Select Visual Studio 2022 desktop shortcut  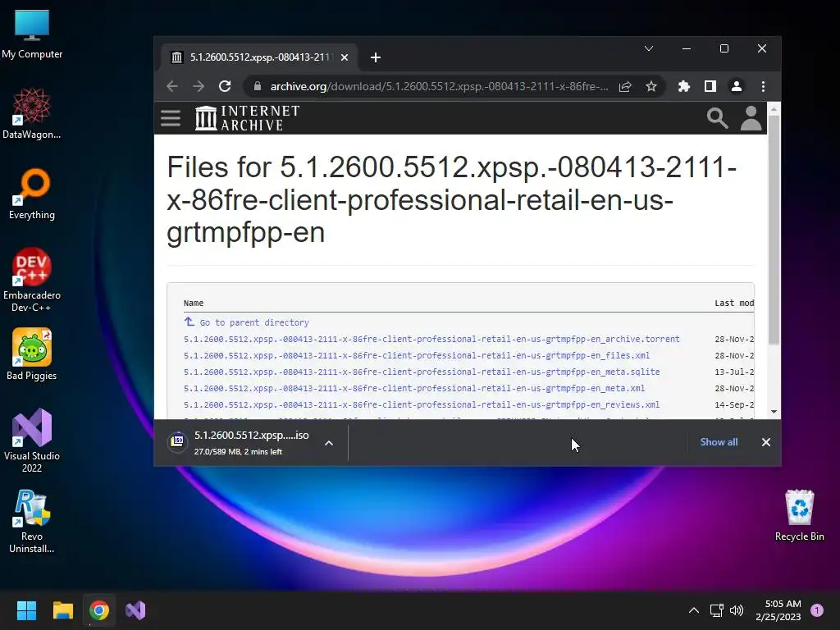pos(32,441)
